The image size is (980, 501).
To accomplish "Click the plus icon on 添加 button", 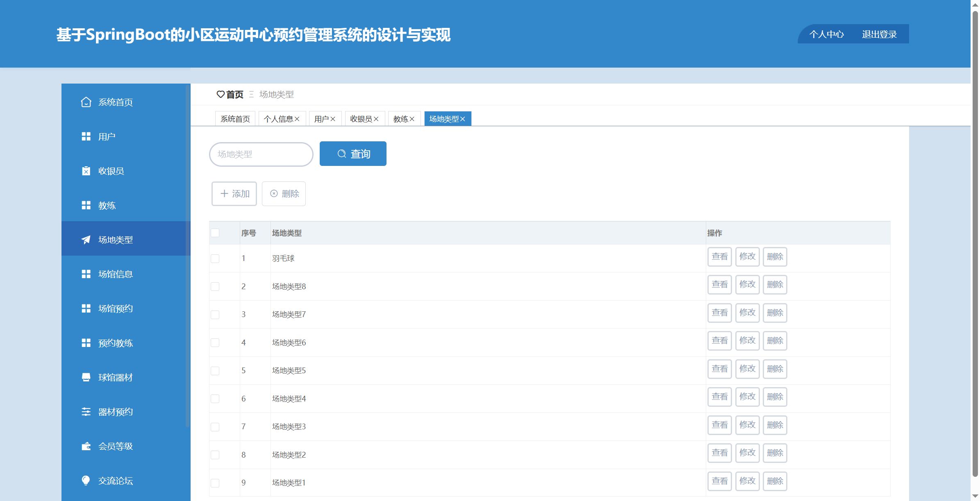I will tap(224, 193).
